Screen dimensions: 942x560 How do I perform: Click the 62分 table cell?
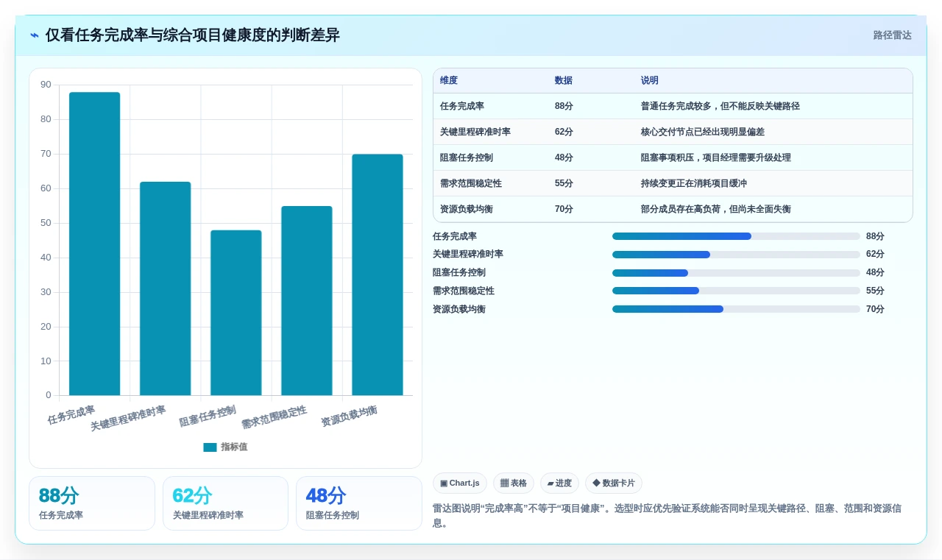coord(564,132)
